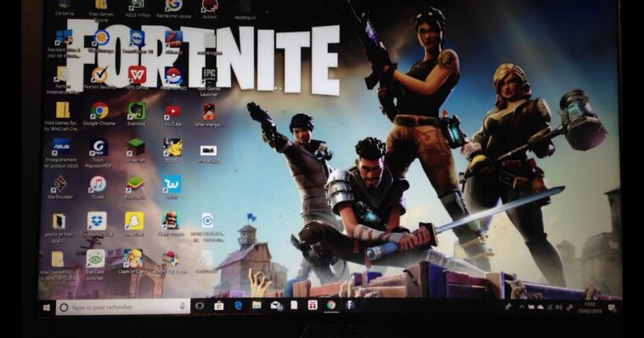Launch the Epic Games Launcher icon
The height and width of the screenshot is (338, 644).
(209, 82)
